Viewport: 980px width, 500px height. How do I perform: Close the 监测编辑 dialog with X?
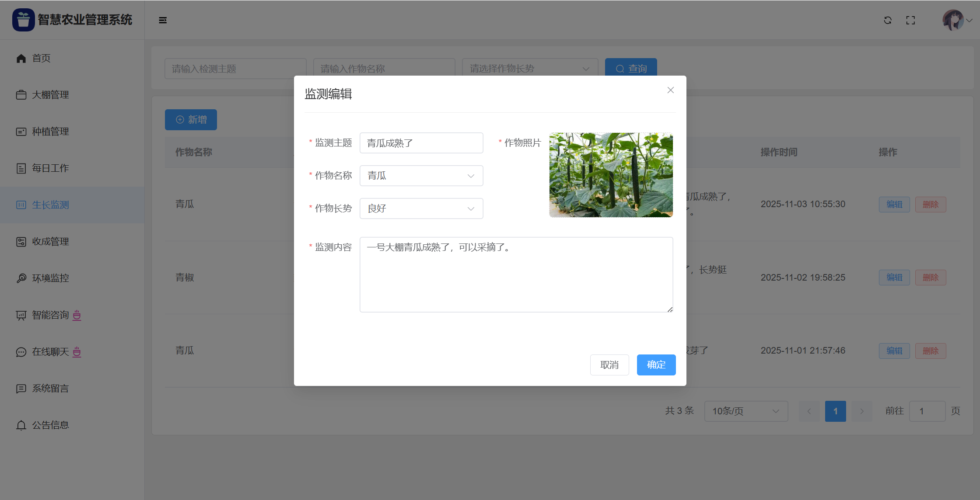670,90
